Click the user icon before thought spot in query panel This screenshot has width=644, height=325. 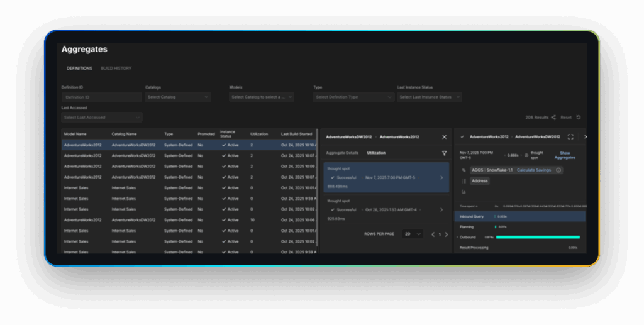click(526, 155)
